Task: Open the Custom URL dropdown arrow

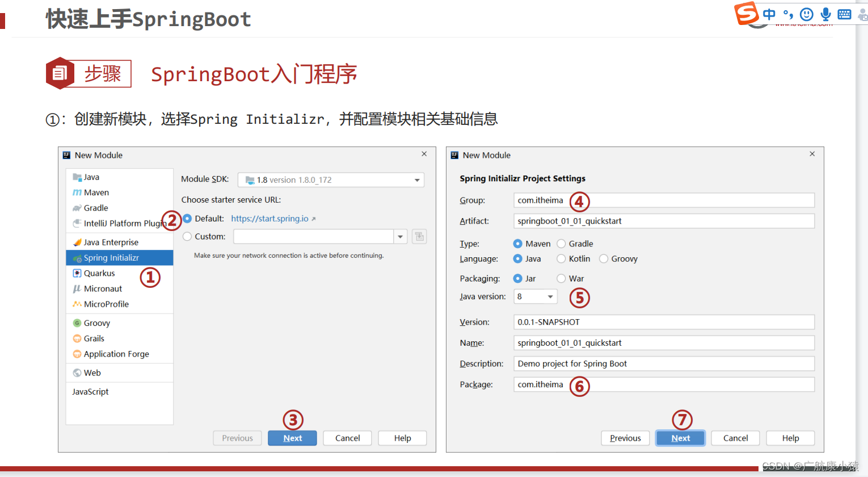Action: click(x=401, y=236)
